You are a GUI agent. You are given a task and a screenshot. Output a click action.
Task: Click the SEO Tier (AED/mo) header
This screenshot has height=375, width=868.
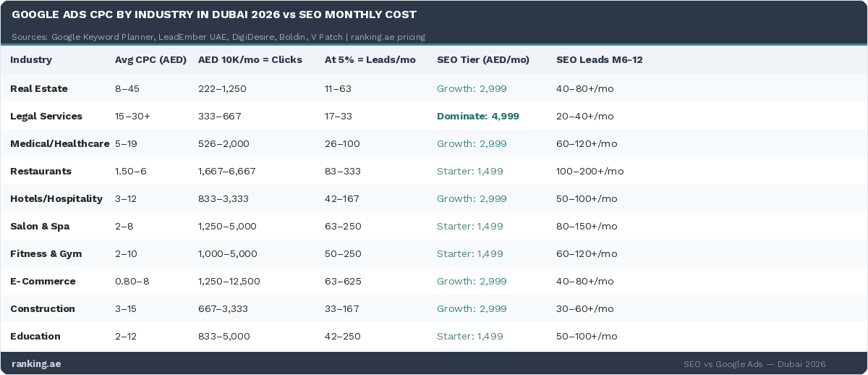[482, 60]
